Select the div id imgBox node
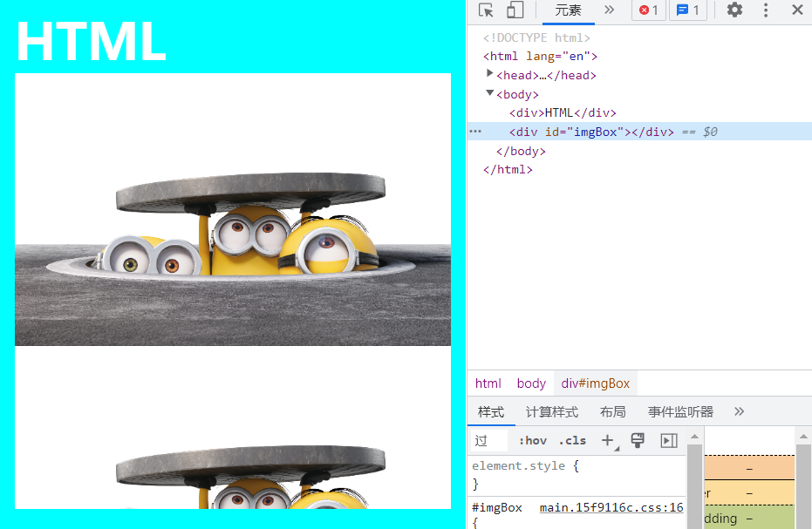 point(591,132)
